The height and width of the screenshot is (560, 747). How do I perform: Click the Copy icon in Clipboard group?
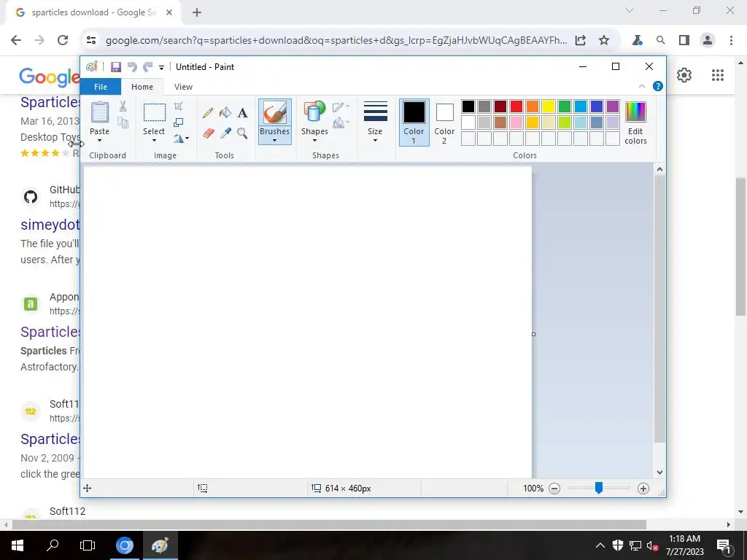(123, 122)
